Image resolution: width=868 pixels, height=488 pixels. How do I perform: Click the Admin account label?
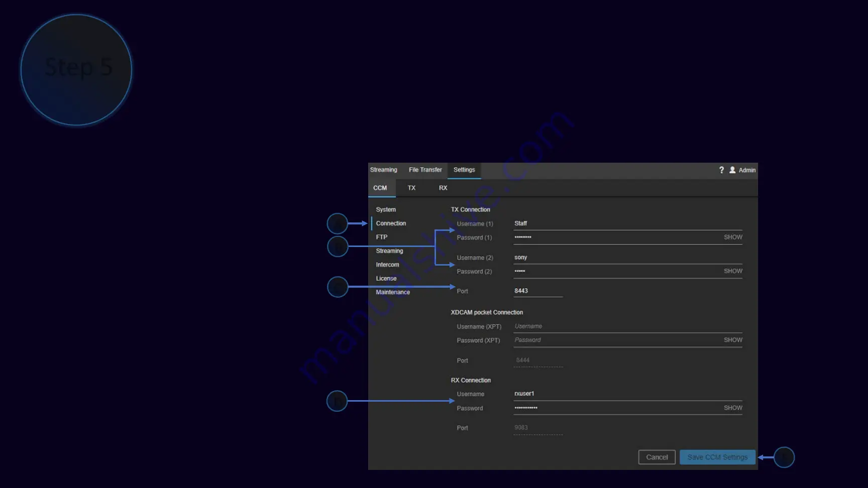(747, 170)
